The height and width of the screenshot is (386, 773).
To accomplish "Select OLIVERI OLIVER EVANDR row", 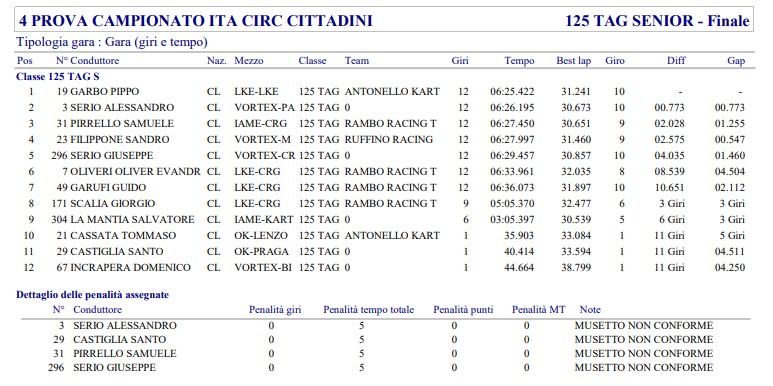I will 381,172.
